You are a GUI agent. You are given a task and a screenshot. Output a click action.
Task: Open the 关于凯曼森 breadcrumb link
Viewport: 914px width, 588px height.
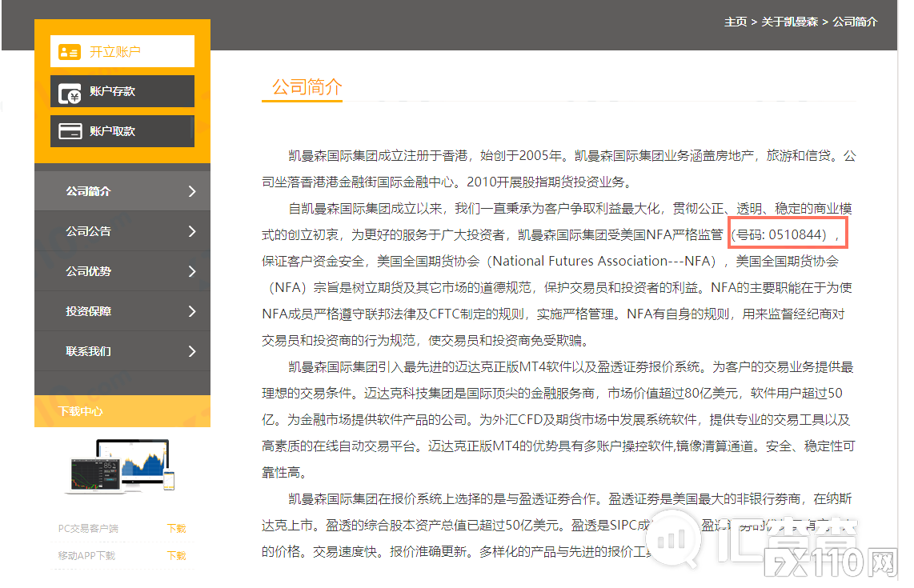click(x=789, y=22)
